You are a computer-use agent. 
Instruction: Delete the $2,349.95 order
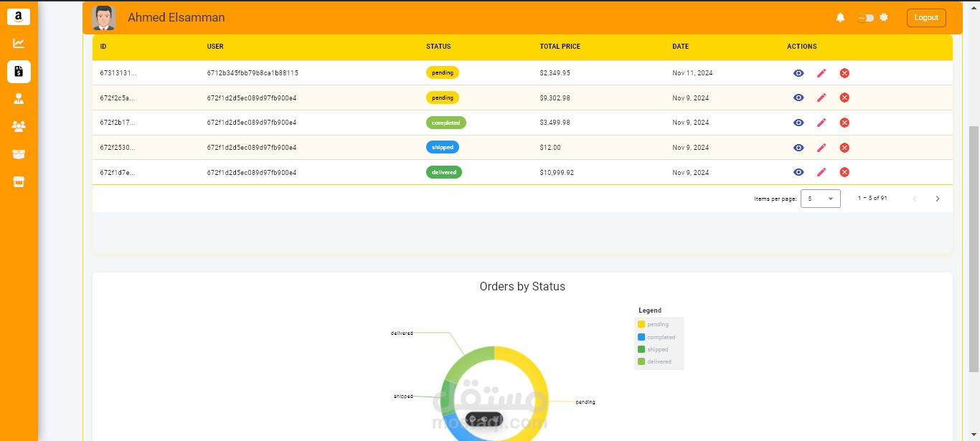click(x=844, y=73)
